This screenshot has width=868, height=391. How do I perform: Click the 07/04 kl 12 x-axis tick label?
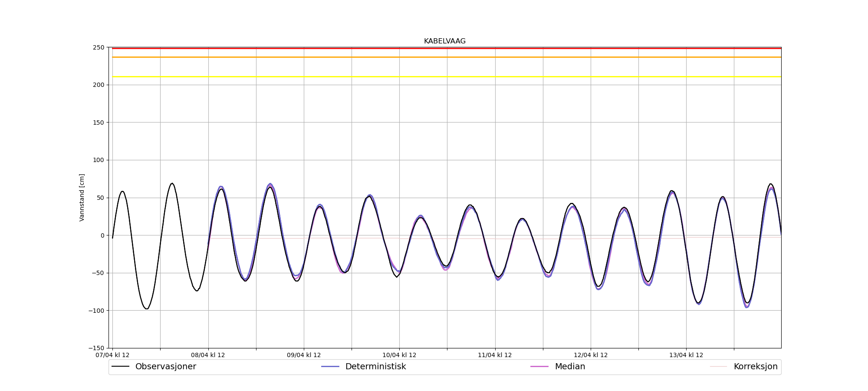tap(112, 355)
